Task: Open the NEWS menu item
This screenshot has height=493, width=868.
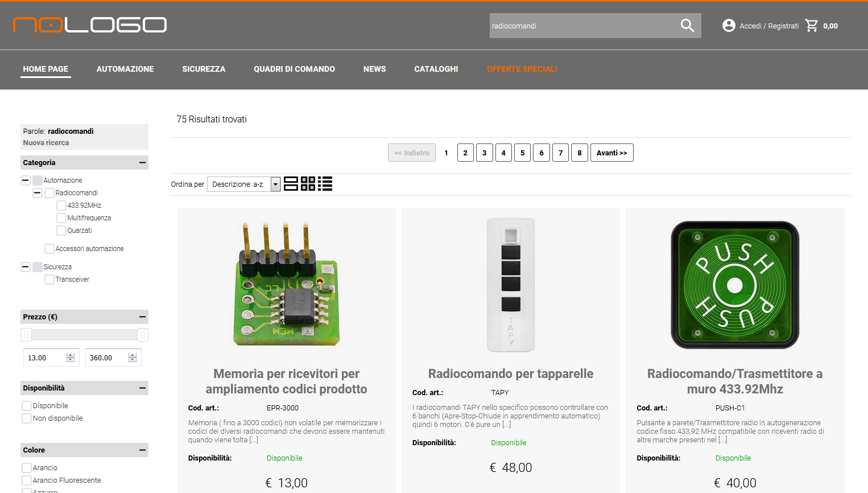Action: point(375,69)
